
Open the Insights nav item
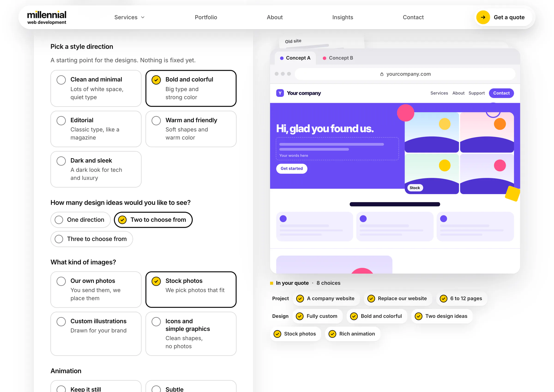342,17
